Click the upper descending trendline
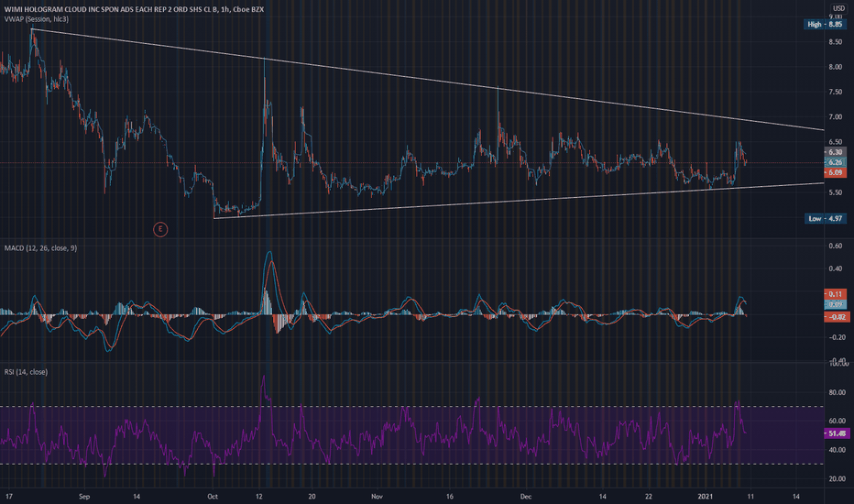 [428, 80]
